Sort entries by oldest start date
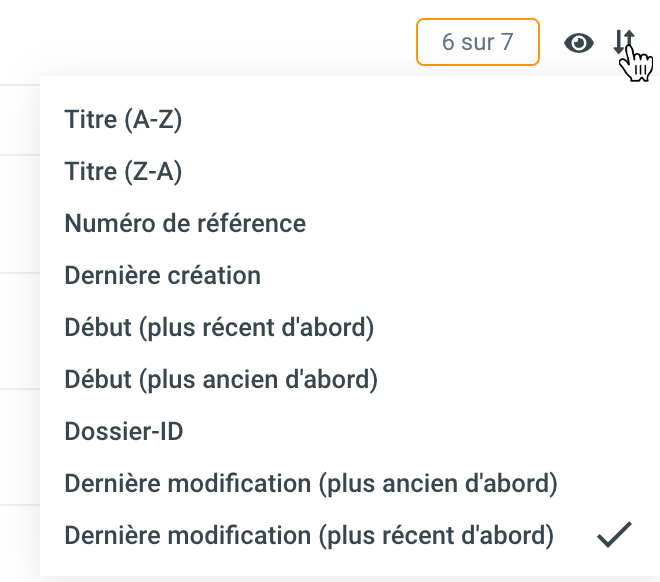Image resolution: width=660 pixels, height=582 pixels. click(x=221, y=379)
